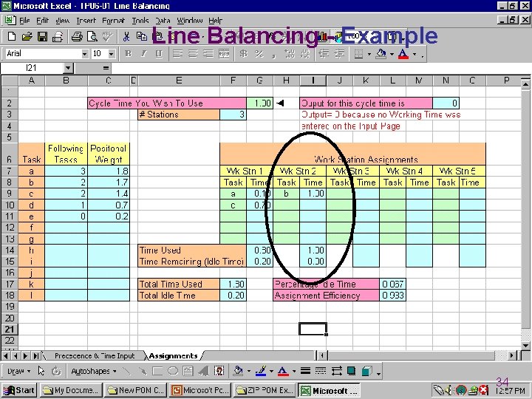
Task: Open the Borders dropdown arrow
Action: 369,54
